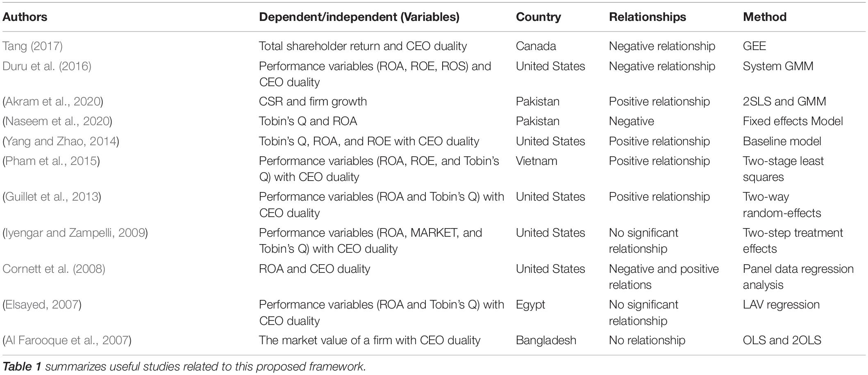The height and width of the screenshot is (375, 868).
Task: Click the Dependent/independent (Variables) column header
Action: [x=359, y=17]
